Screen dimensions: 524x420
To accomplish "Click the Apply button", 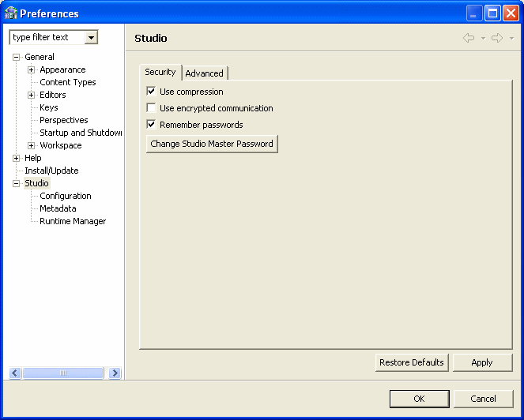I will point(481,362).
